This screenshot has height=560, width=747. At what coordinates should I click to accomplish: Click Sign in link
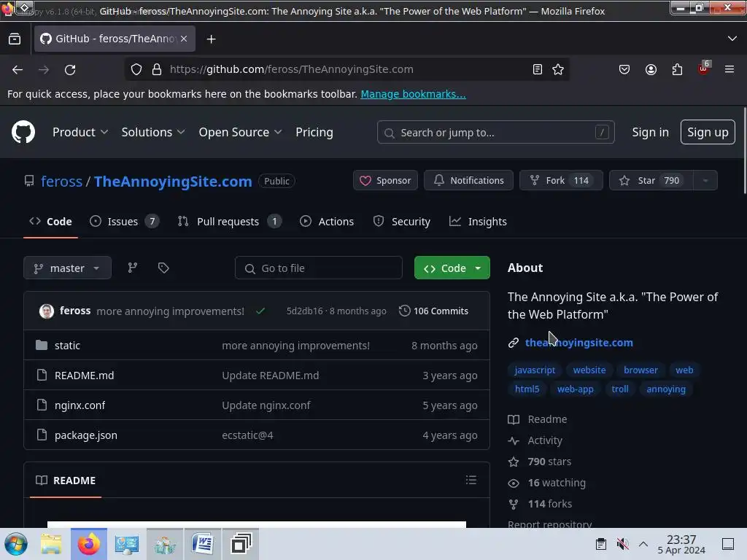point(650,133)
